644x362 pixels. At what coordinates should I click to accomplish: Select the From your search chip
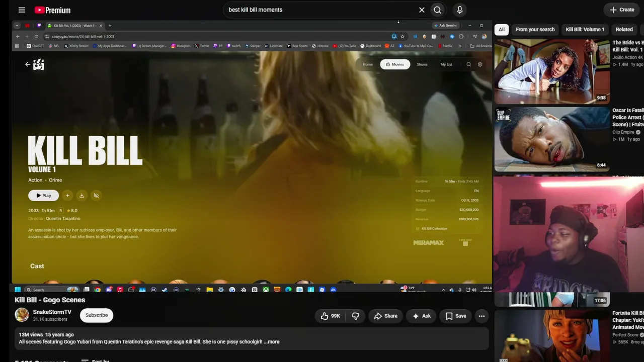coord(535,29)
